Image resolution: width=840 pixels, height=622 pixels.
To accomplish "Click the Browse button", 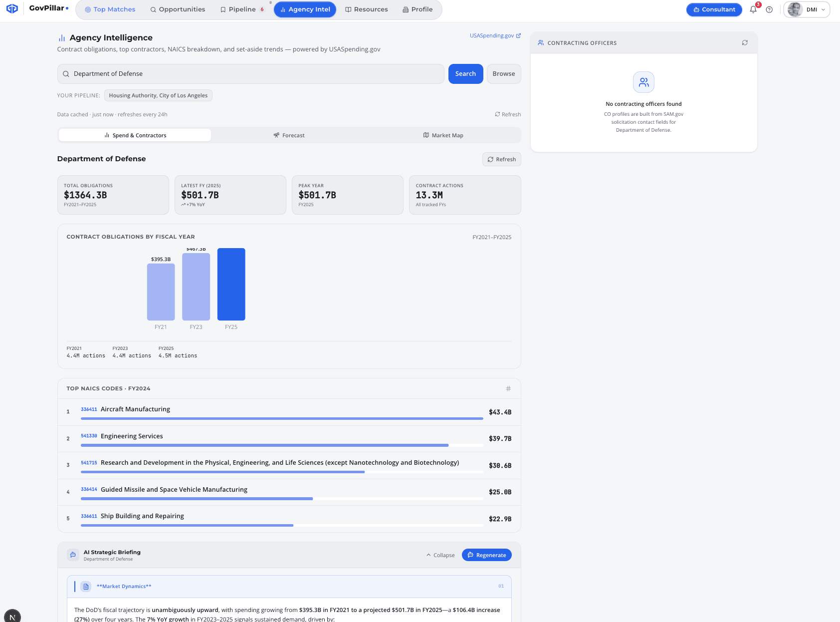I will pyautogui.click(x=504, y=74).
